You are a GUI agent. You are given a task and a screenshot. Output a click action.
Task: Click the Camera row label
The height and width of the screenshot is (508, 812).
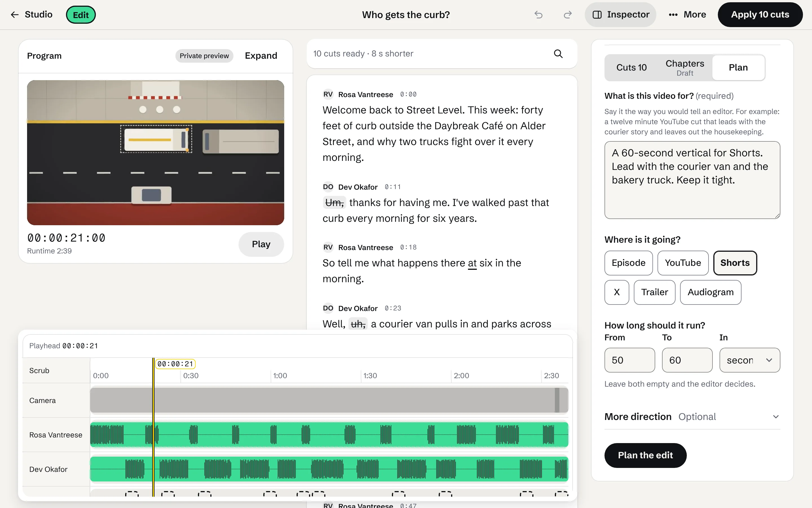(x=42, y=400)
